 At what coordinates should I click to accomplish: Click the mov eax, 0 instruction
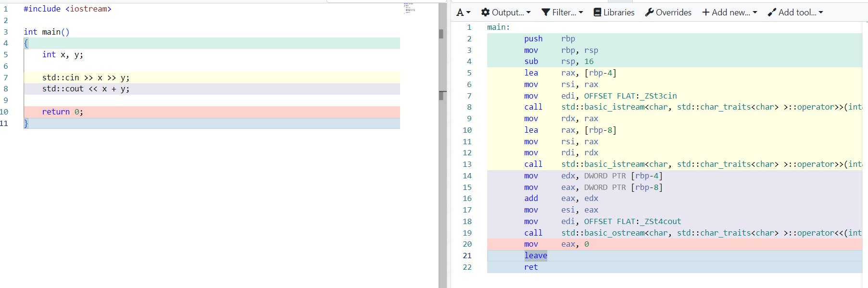556,244
